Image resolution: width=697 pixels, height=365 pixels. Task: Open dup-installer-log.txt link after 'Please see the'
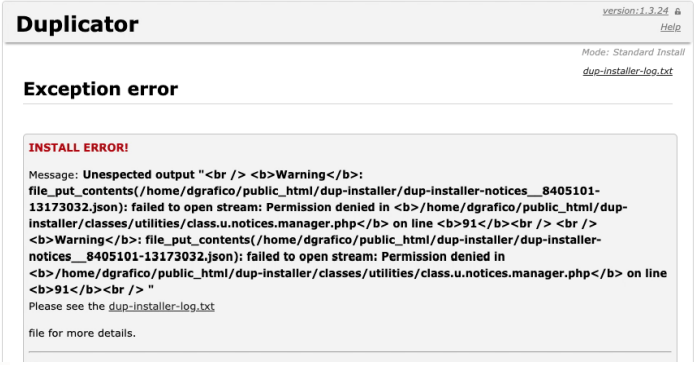(162, 306)
